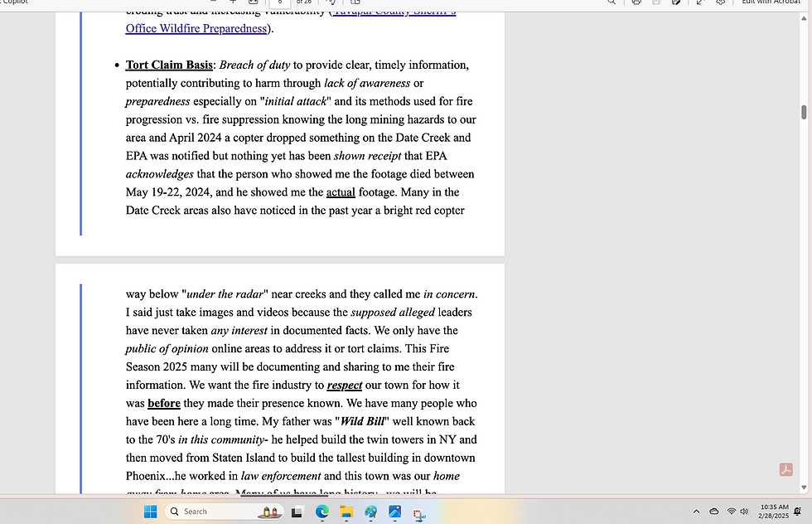The image size is (812, 524).
Task: Click the italic phrase "law enforcement"
Action: click(x=281, y=476)
